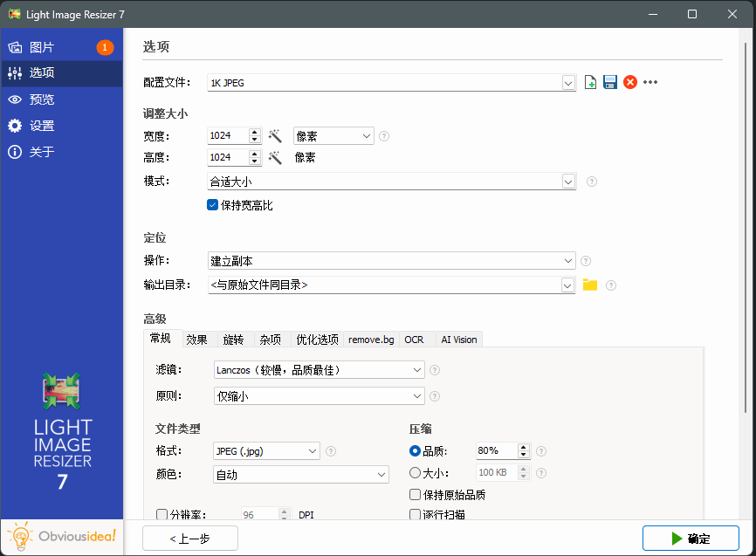Open the 滤镜 filter dropdown
The image size is (756, 556).
pyautogui.click(x=418, y=369)
